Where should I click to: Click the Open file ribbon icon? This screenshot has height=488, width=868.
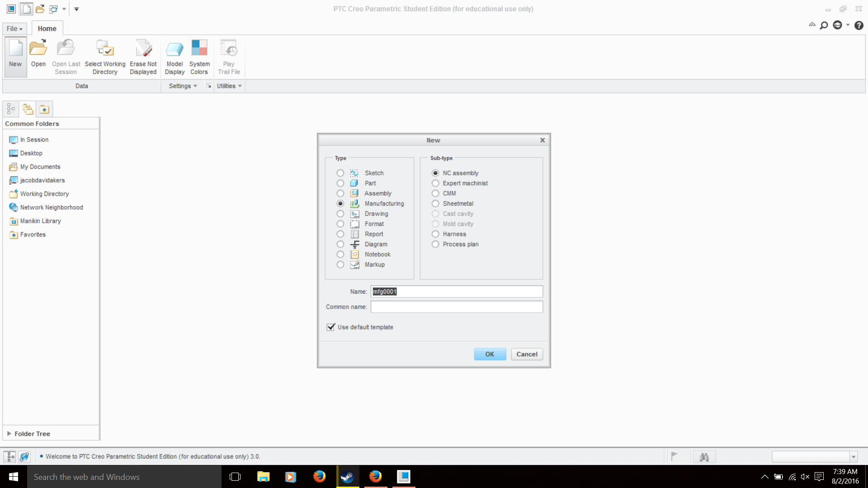pos(38,49)
